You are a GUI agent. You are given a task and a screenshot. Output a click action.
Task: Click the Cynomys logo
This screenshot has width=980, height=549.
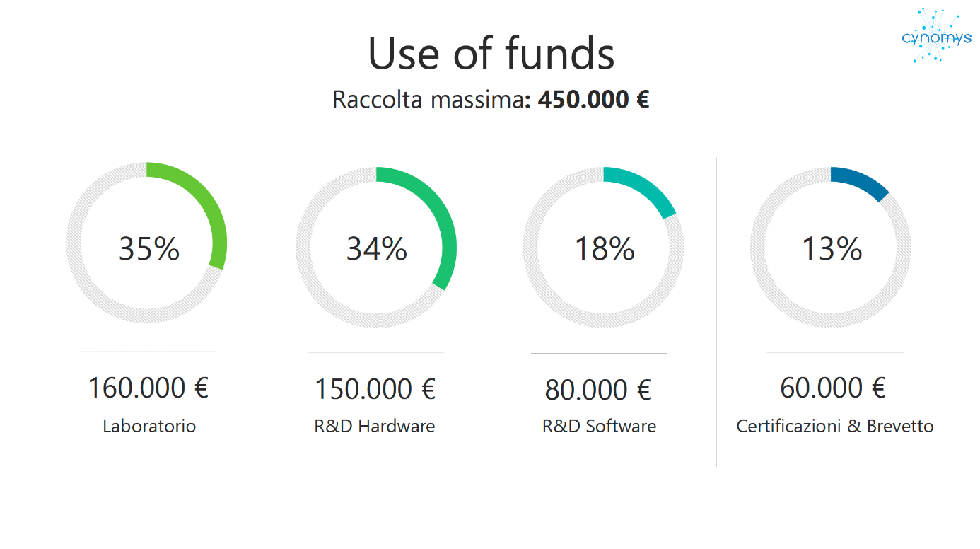(937, 36)
